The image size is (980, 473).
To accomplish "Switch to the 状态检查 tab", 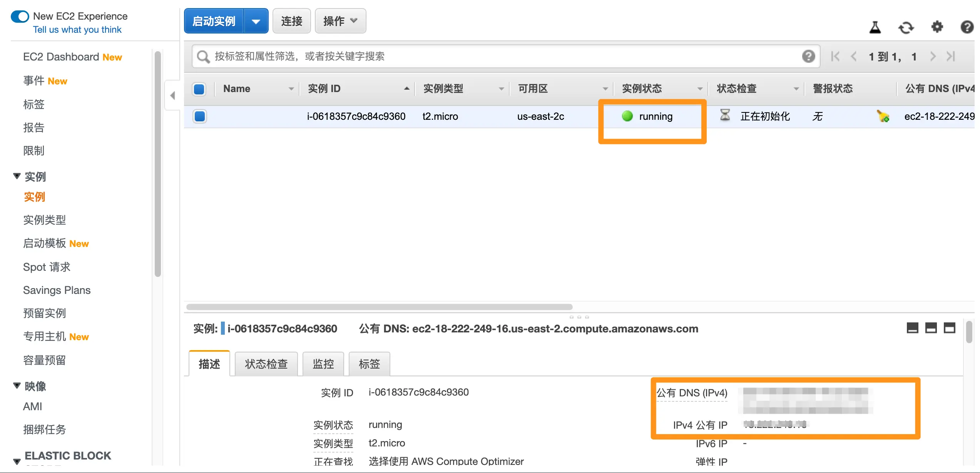I will point(266,364).
